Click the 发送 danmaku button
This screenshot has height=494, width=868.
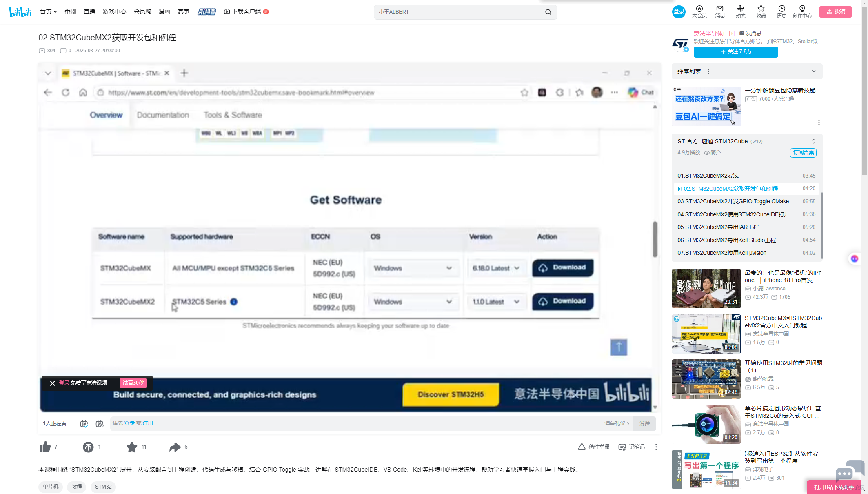(x=644, y=424)
